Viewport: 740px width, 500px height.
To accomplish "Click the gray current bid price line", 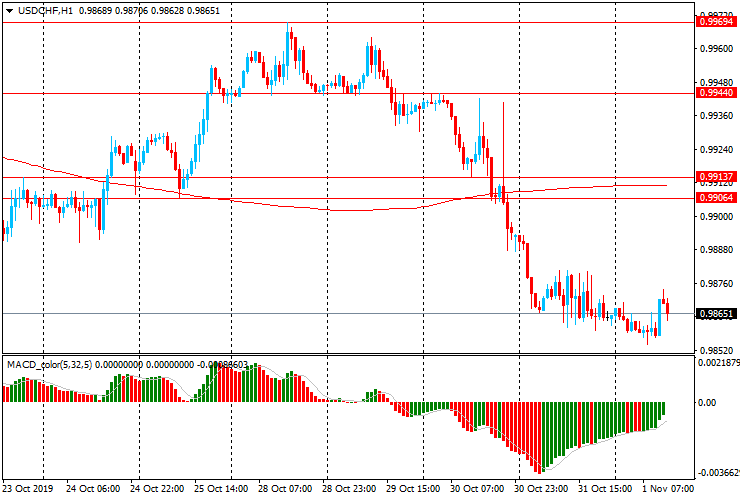I will 349,314.
